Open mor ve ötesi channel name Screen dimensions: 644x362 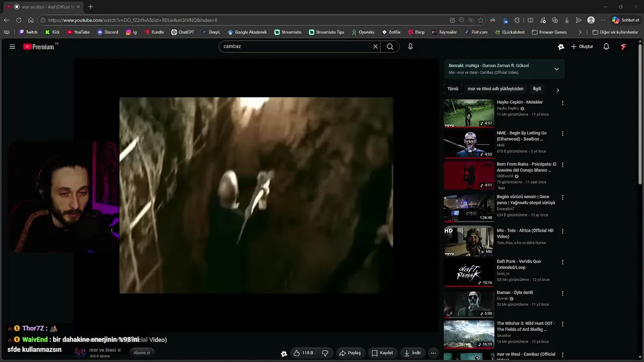[103, 350]
